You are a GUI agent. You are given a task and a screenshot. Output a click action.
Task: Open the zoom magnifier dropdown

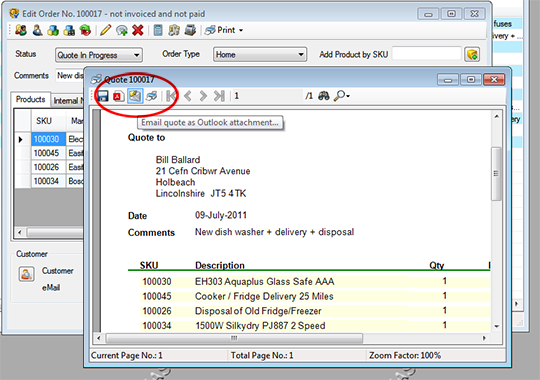(342, 96)
